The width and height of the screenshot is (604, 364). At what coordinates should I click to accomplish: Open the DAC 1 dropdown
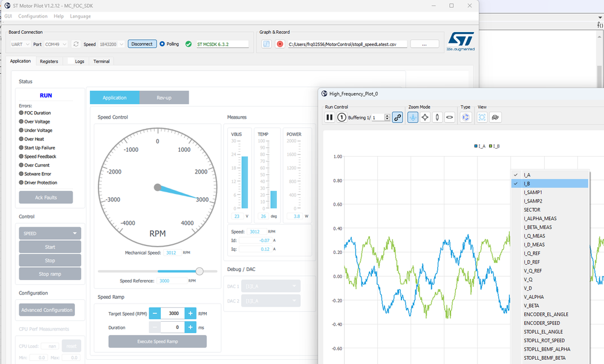click(271, 286)
